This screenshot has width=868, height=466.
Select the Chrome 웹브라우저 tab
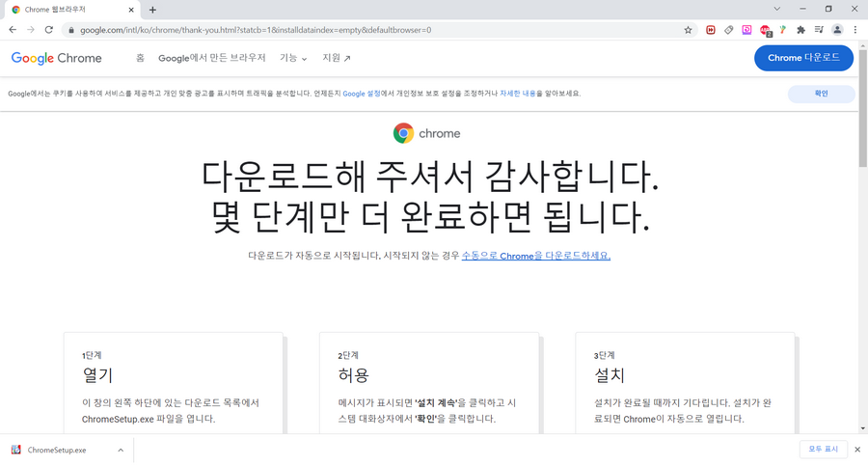pyautogui.click(x=72, y=10)
